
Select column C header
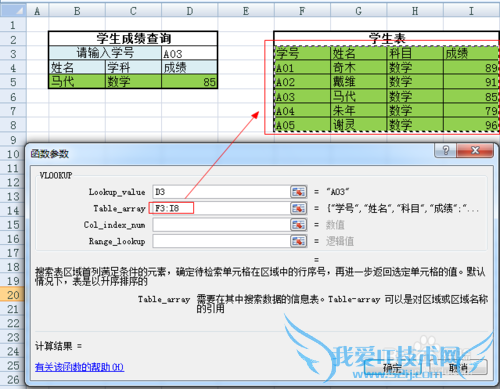[x=133, y=11]
